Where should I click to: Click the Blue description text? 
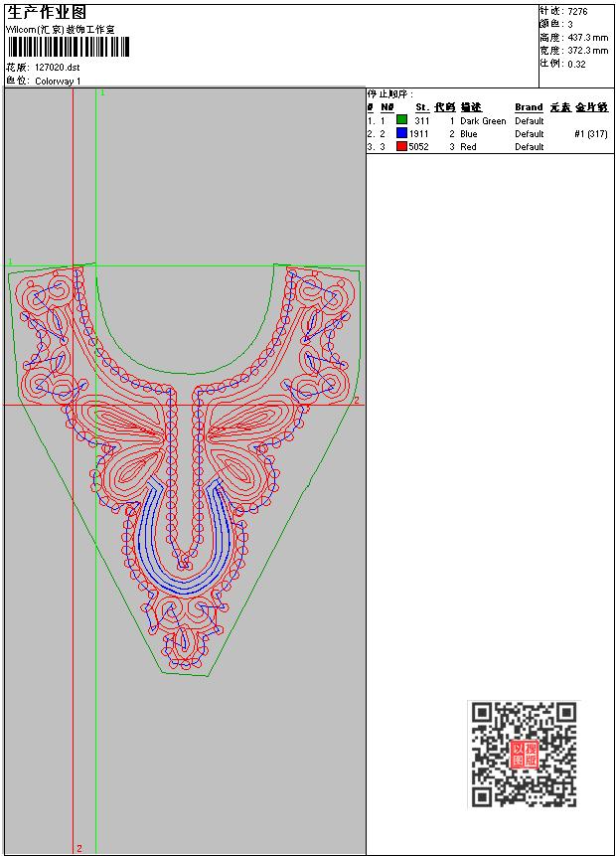468,134
